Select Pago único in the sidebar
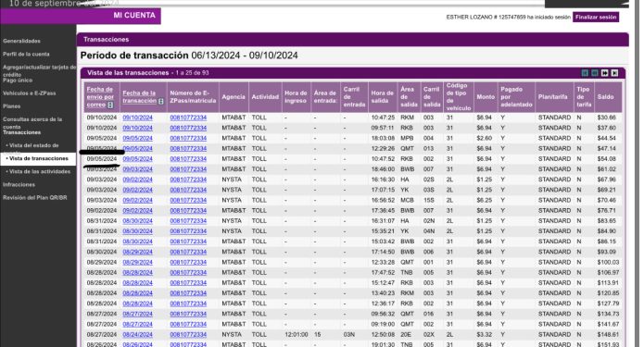The height and width of the screenshot is (347, 644). pyautogui.click(x=18, y=81)
